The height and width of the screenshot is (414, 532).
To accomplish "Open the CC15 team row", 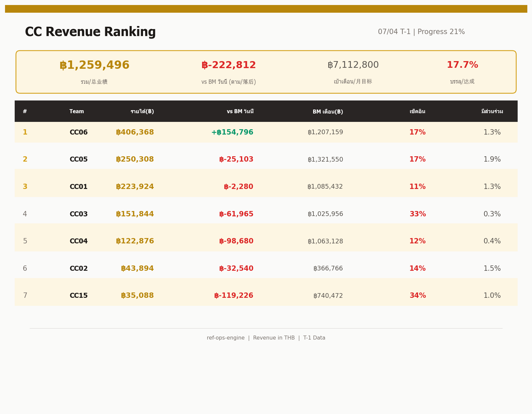I will (79, 296).
